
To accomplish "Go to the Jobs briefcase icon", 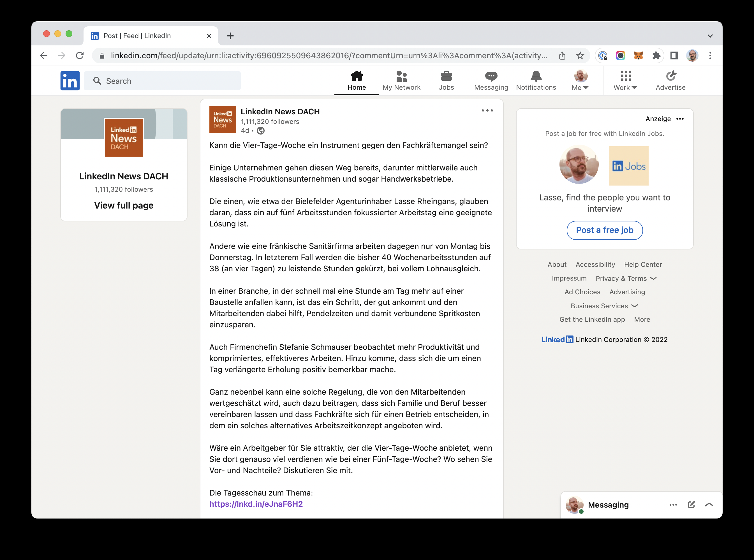I will 446,76.
